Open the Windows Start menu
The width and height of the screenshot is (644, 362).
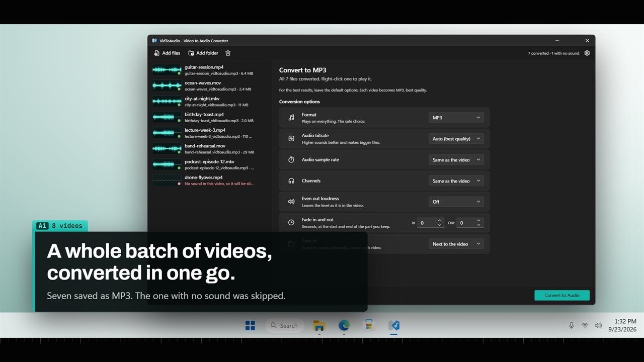coord(250,325)
